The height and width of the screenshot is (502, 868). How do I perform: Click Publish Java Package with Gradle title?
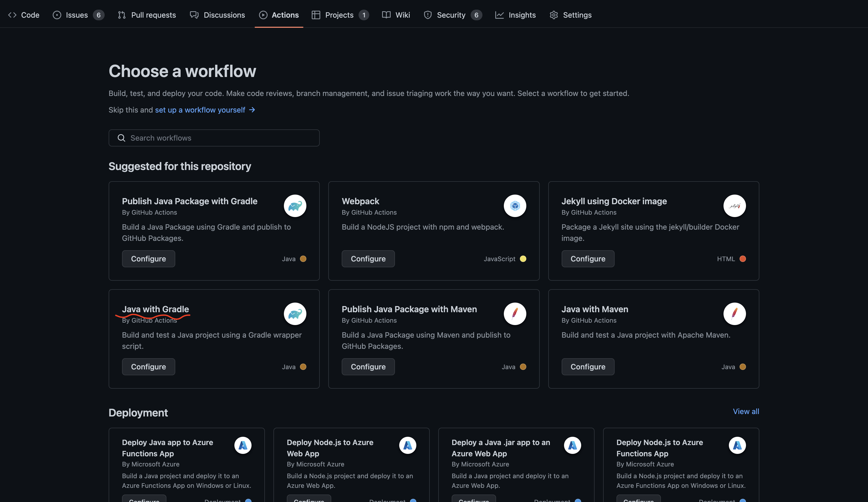(189, 201)
